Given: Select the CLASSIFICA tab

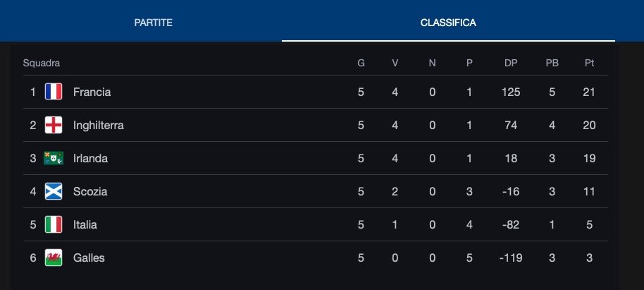Looking at the screenshot, I should pos(448,23).
